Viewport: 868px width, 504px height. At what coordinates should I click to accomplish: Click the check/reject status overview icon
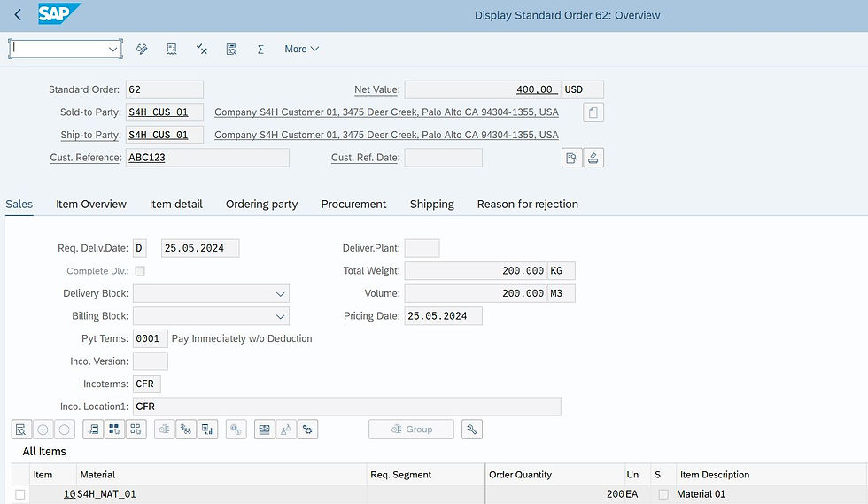point(202,50)
